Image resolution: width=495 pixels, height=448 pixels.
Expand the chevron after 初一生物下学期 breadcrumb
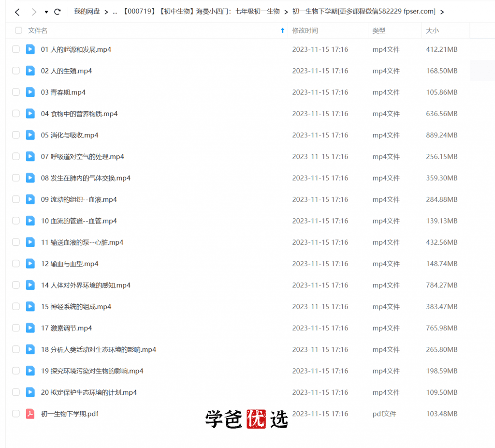[442, 12]
